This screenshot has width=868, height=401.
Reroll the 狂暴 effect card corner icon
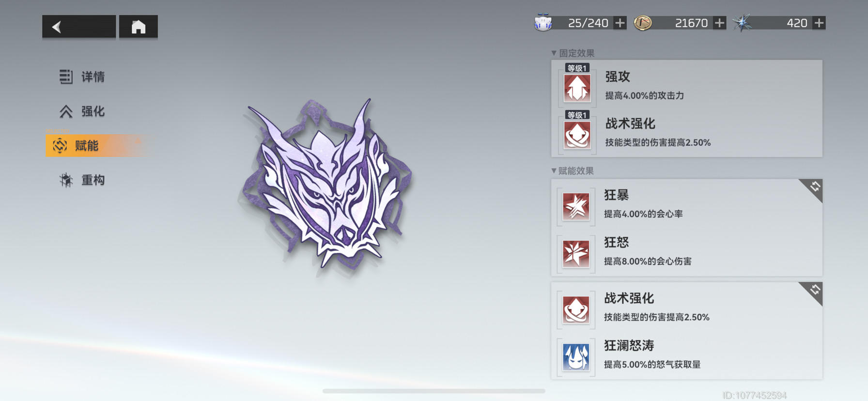814,187
